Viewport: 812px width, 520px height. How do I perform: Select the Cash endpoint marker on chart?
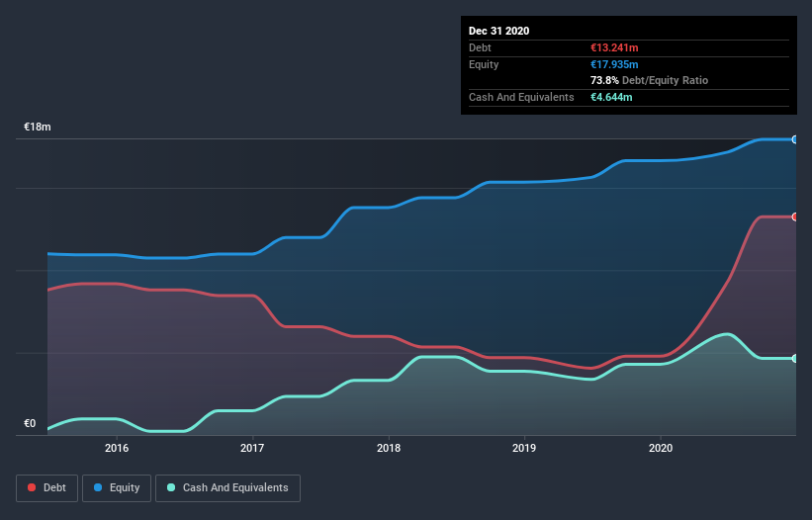point(795,358)
